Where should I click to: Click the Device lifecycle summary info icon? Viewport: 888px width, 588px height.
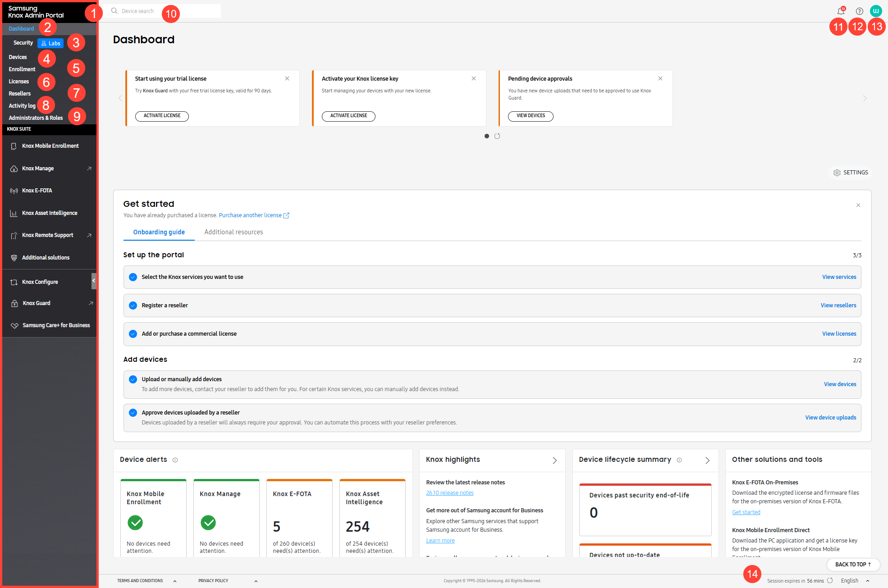tap(679, 460)
